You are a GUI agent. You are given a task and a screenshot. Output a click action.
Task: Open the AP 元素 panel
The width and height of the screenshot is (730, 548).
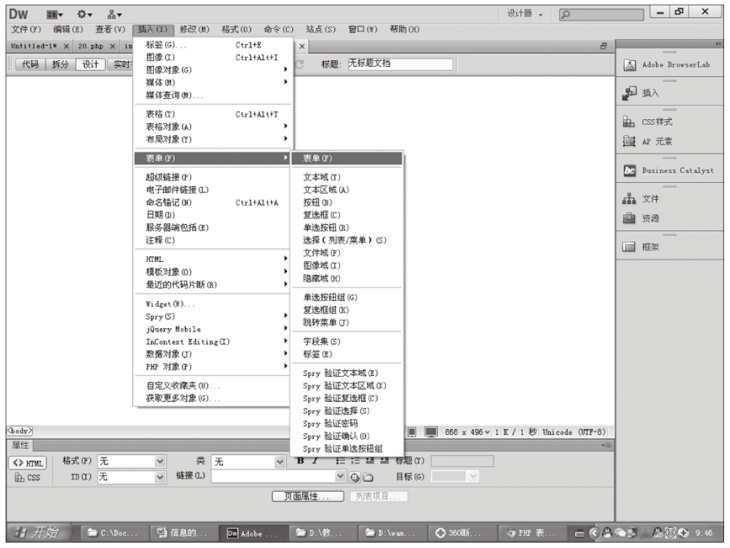click(x=648, y=141)
